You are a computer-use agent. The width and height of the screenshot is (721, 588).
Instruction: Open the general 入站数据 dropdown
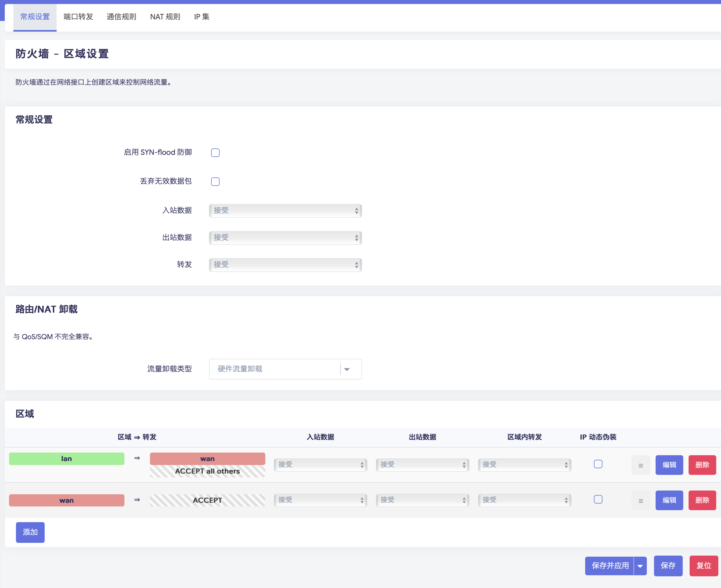point(285,211)
